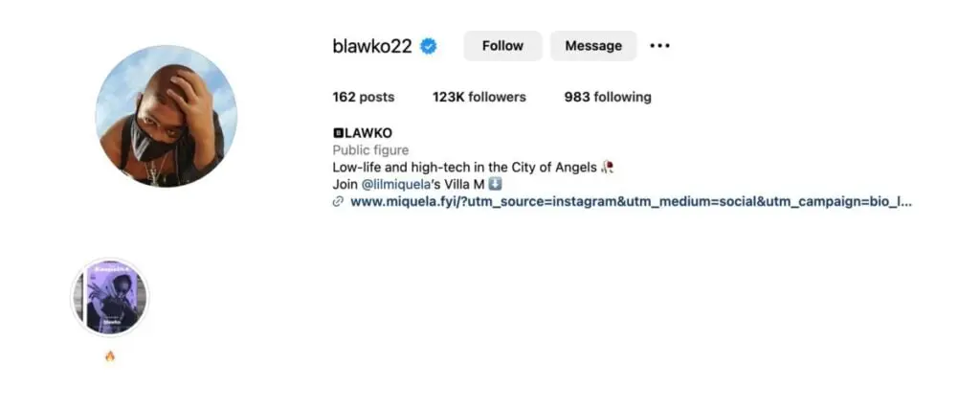Open the three-dot more options menu
Screen dimensions: 980x410
pos(659,46)
